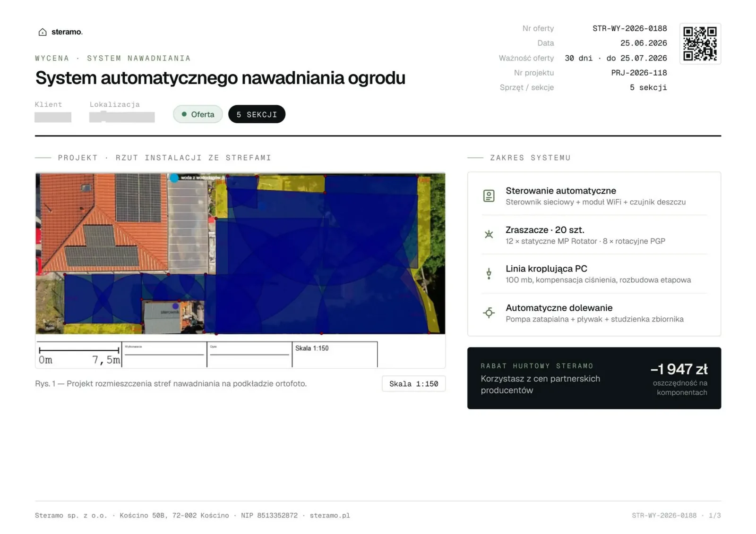The image size is (756, 534).
Task: Click the 5 sekcji value in header
Action: [648, 87]
